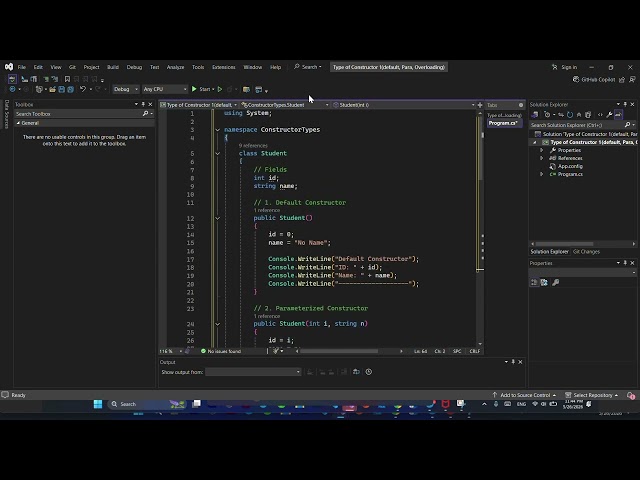The height and width of the screenshot is (480, 640).
Task: Open the Debug configuration dropdown
Action: tap(125, 89)
